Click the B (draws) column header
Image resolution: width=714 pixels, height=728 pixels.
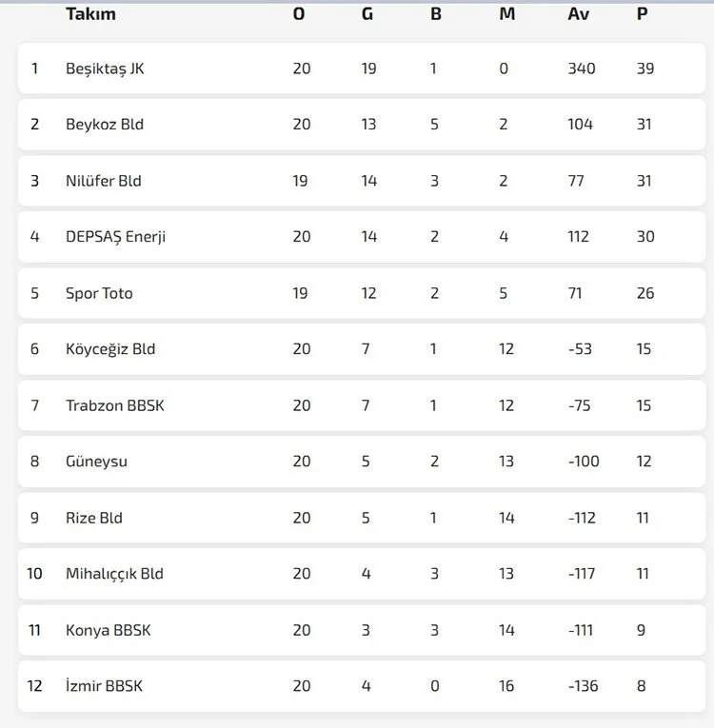point(436,14)
